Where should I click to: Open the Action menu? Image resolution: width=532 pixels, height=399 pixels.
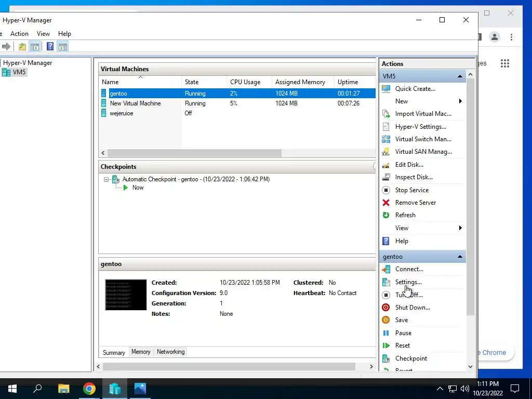click(x=19, y=34)
